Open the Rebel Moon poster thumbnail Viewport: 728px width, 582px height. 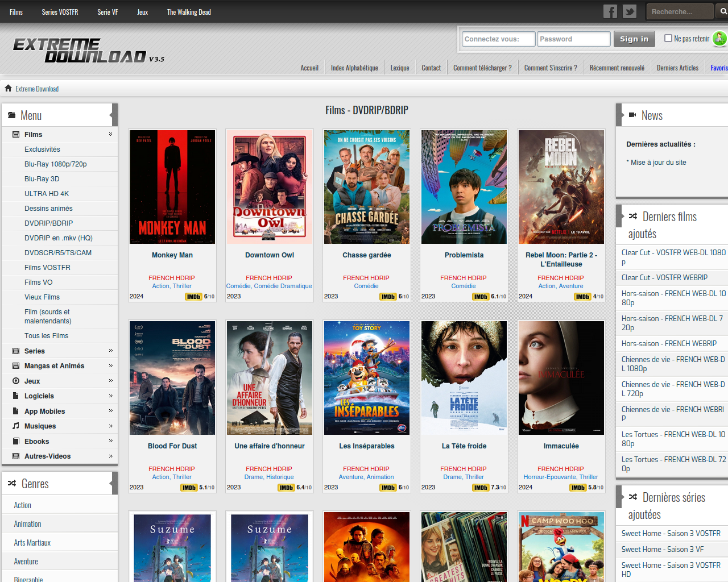(561, 187)
